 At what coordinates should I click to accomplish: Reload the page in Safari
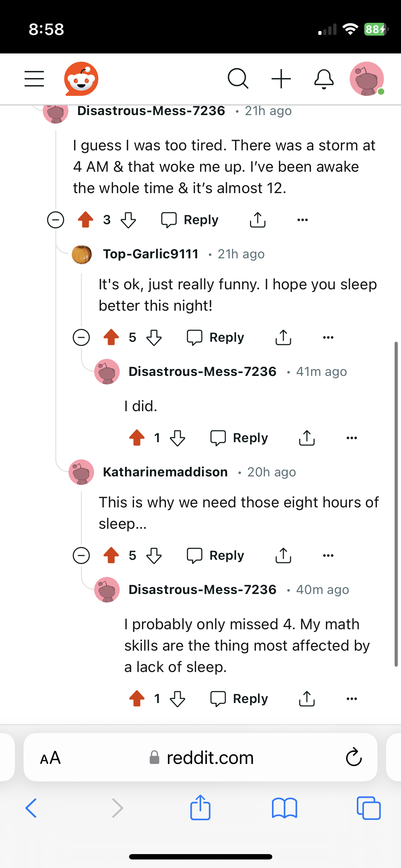(354, 757)
